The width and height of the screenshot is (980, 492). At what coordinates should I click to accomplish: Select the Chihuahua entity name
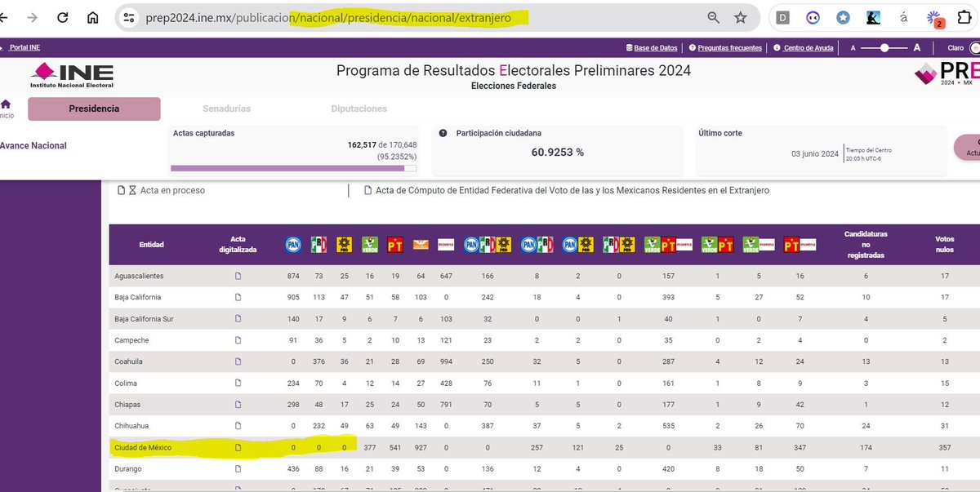click(x=131, y=426)
